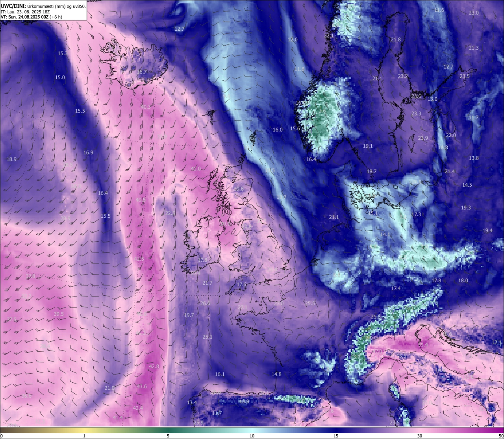Click the 43.6 value in the pink band
This screenshot has height=439, width=504.
142,387
